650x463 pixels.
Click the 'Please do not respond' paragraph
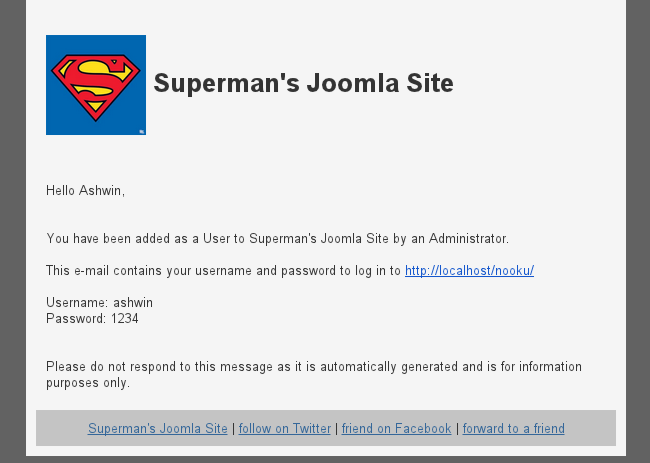pos(314,375)
